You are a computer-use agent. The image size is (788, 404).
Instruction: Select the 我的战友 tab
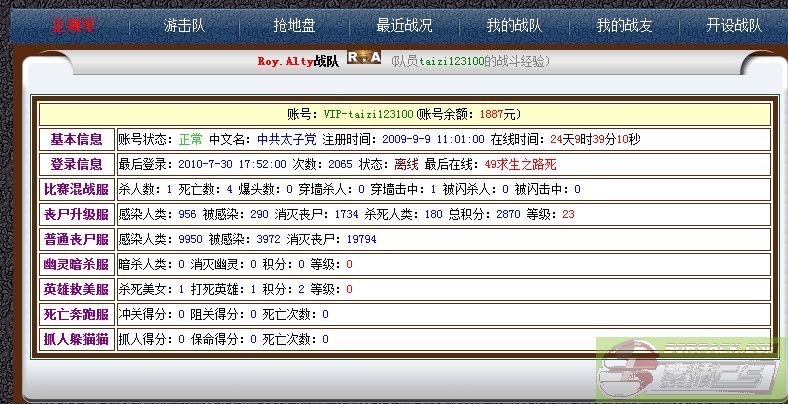click(x=624, y=26)
